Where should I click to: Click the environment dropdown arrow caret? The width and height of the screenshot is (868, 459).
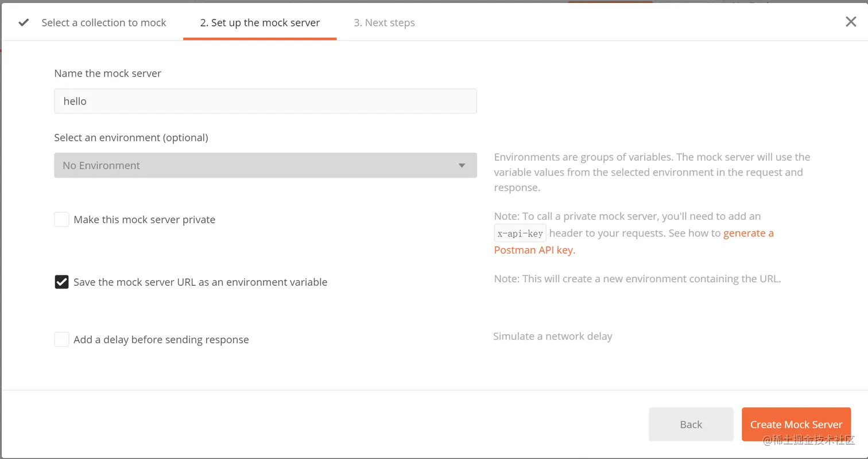pyautogui.click(x=462, y=166)
